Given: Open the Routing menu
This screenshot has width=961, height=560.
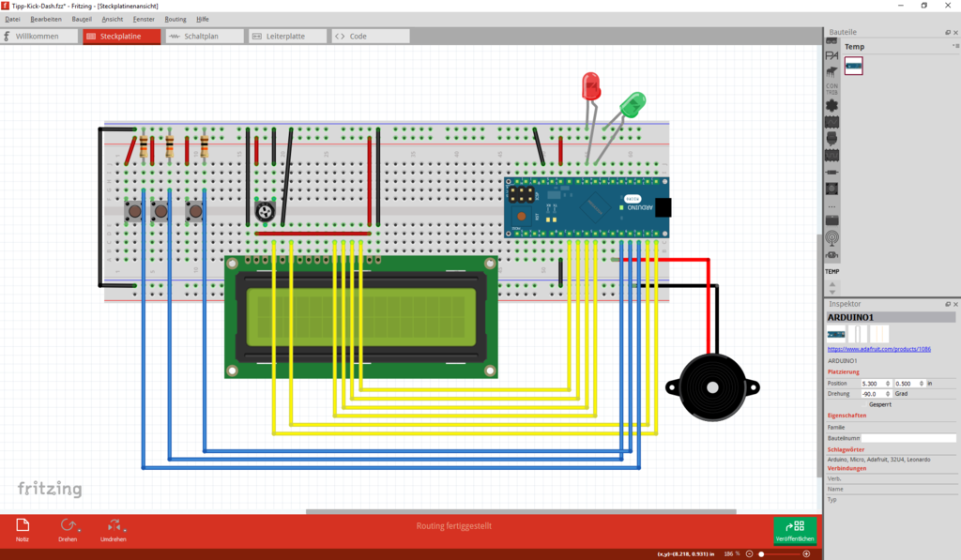Looking at the screenshot, I should [175, 19].
